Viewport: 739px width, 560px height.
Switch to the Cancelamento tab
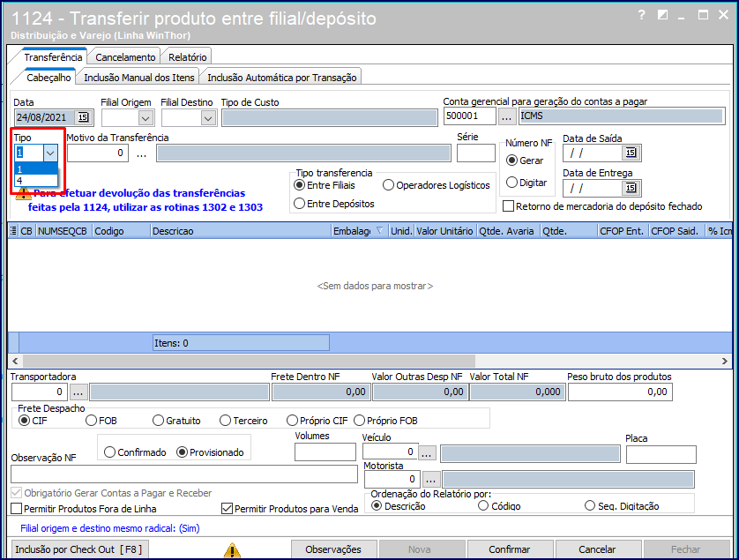(125, 57)
